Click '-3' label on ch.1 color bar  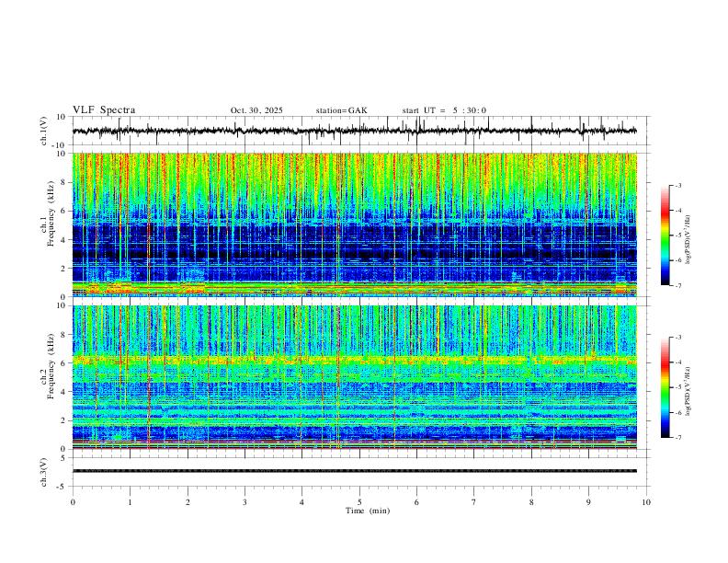pyautogui.click(x=678, y=185)
